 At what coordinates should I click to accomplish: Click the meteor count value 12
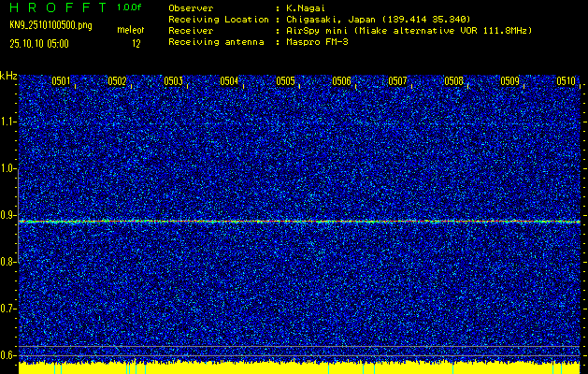point(136,43)
